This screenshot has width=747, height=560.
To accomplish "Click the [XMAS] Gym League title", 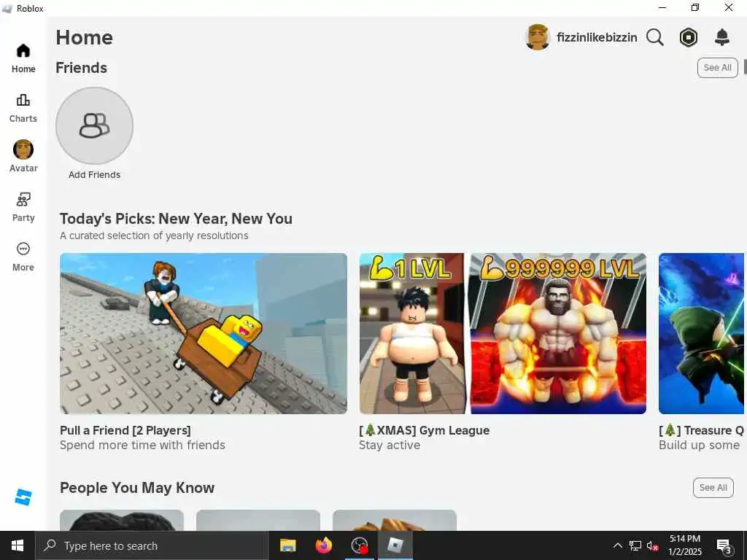I will [425, 430].
